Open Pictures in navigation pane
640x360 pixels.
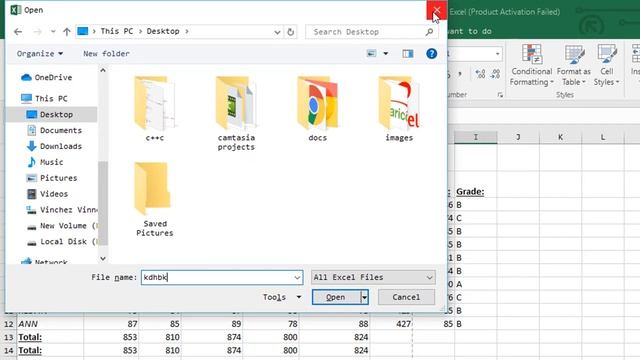[51, 178]
